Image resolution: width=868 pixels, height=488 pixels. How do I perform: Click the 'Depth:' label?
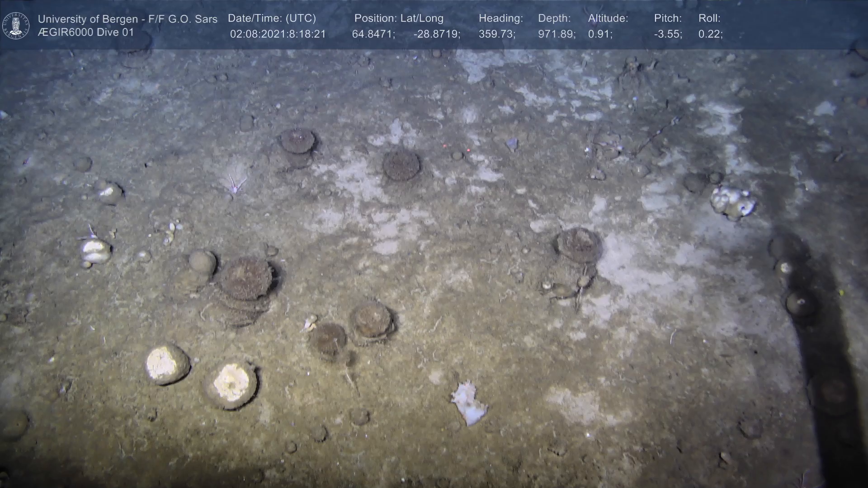point(554,19)
